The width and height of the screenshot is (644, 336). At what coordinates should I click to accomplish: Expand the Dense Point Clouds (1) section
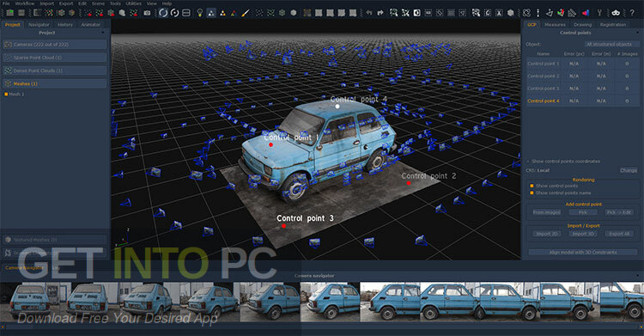[x=55, y=70]
